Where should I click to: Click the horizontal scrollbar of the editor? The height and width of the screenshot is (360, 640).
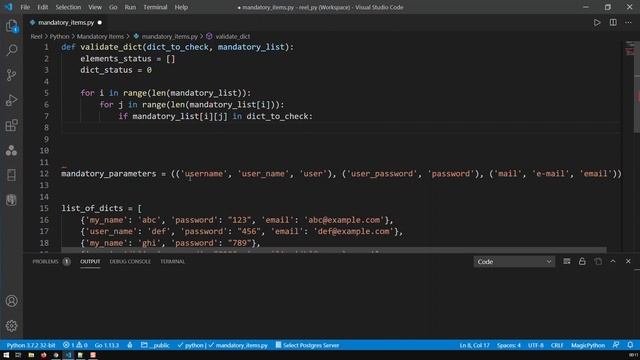[333, 249]
